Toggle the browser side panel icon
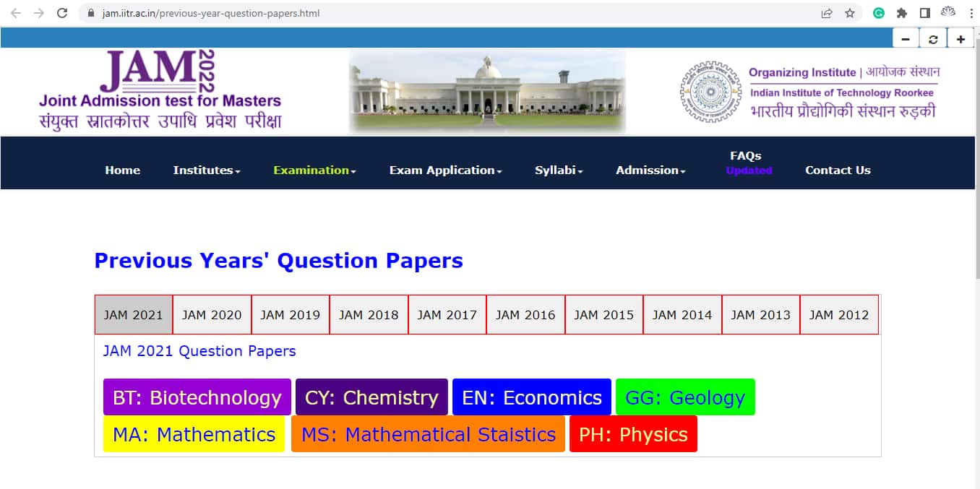The width and height of the screenshot is (980, 489). (x=924, y=13)
